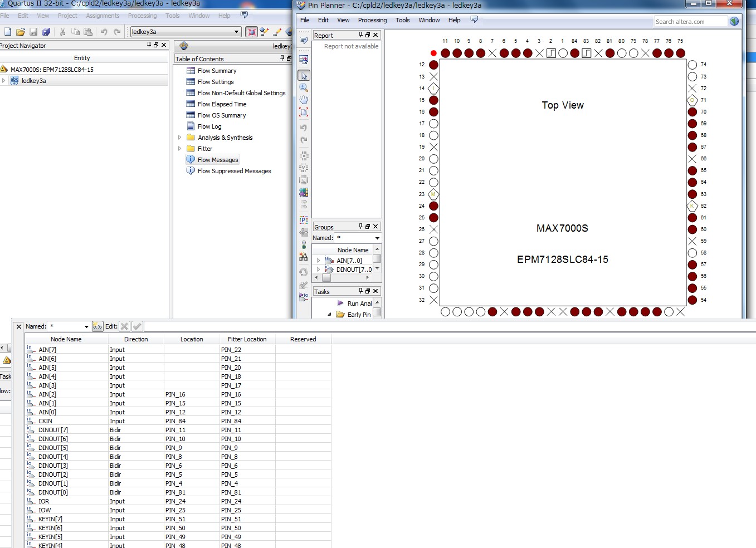Open the Flow Summary report
756x548 pixels.
pos(217,71)
